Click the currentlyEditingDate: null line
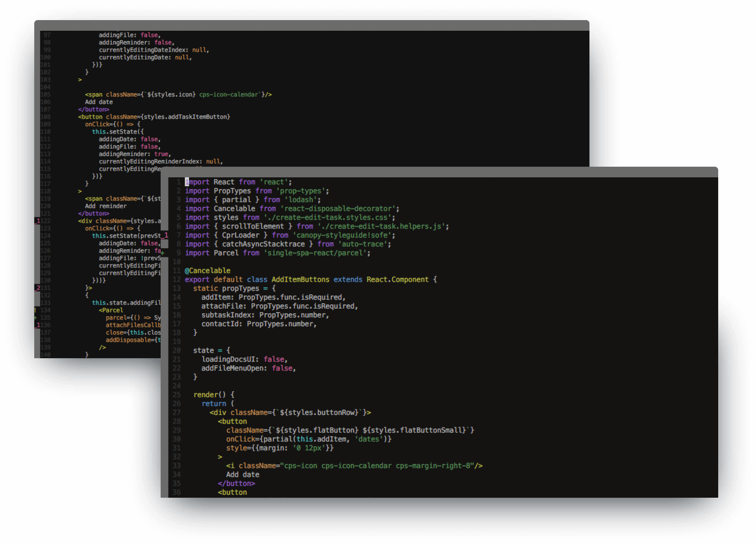This screenshot has height=545, width=756. click(x=145, y=58)
